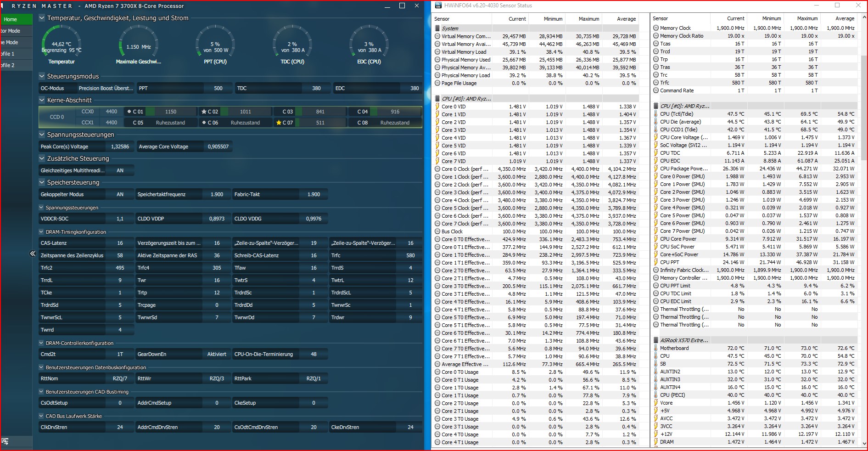Collapse the Benutzersteuerungen CAD-Bustiming section
Screen dimensions: 868x451
click(41, 392)
